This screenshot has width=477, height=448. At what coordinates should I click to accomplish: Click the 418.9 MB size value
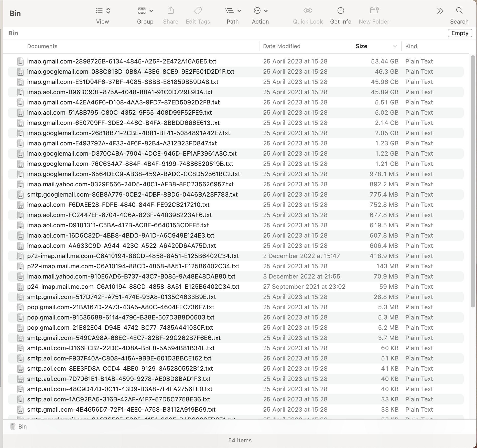click(x=384, y=256)
